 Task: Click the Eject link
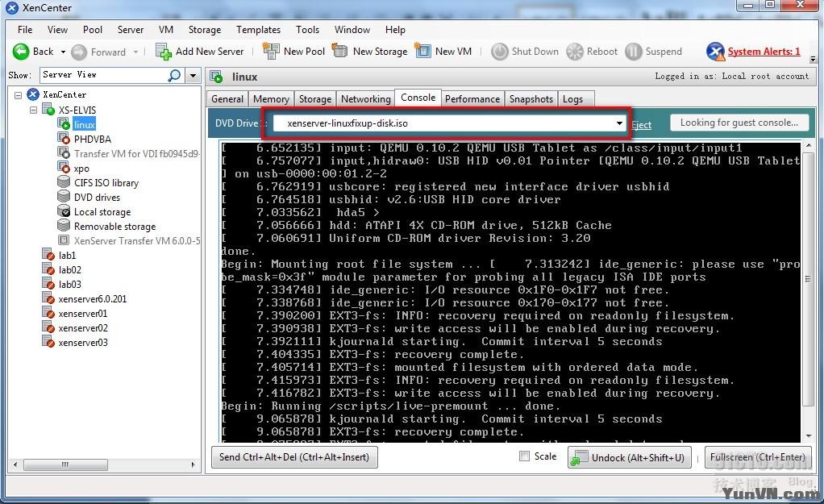pos(641,124)
